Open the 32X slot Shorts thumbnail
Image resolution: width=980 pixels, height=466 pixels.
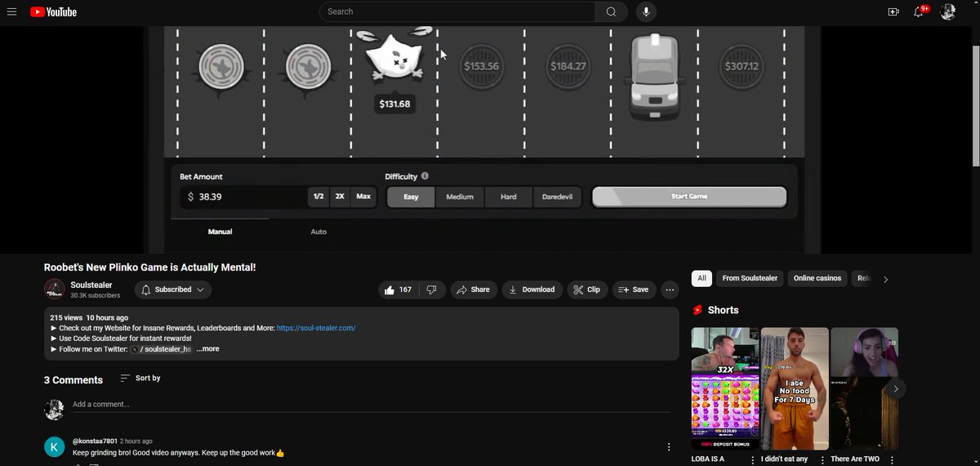(725, 388)
